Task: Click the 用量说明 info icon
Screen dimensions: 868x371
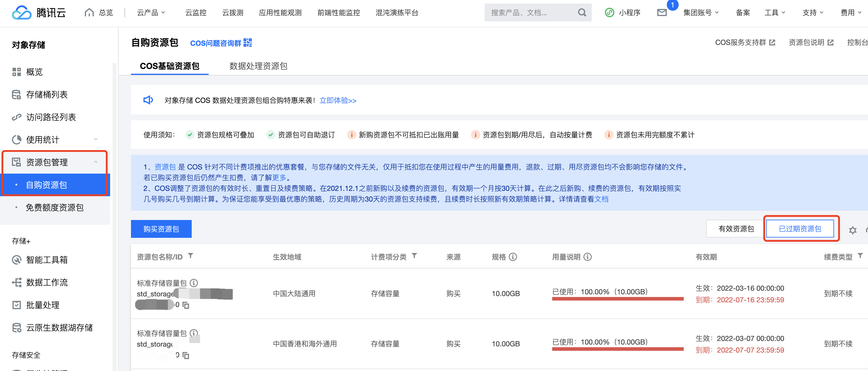Action: (588, 257)
